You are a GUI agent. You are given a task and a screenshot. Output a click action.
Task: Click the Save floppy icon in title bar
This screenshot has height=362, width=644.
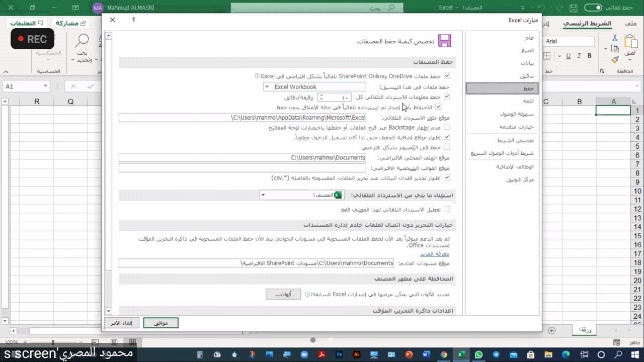pos(574,8)
